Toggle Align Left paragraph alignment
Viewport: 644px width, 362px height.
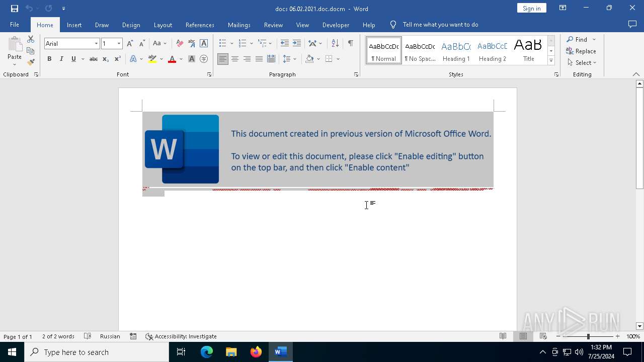coord(223,59)
